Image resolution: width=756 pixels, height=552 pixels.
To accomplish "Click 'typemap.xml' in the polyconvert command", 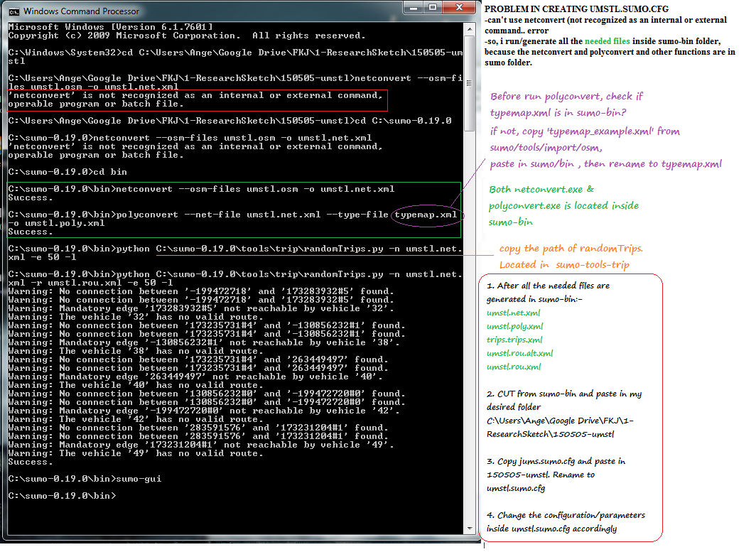I will [x=426, y=215].
